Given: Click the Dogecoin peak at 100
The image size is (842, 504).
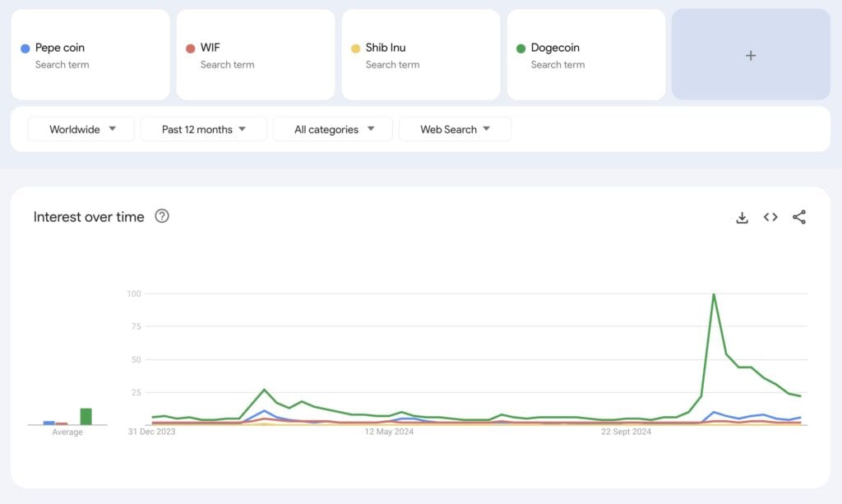Looking at the screenshot, I should coord(714,294).
